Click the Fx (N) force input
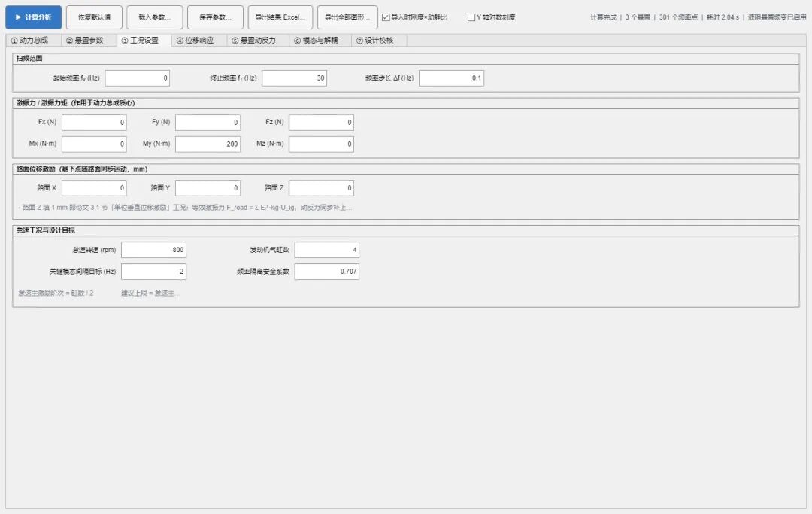The width and height of the screenshot is (812, 514). (94, 122)
